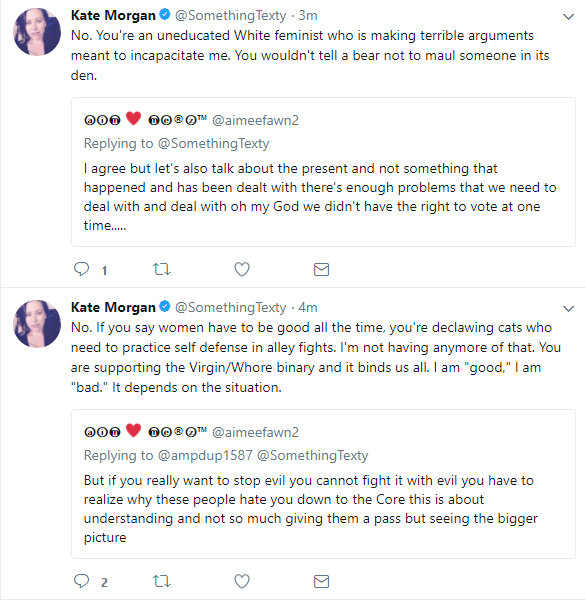Viewport: 585px width, 600px height.
Task: Open Kate Morgan avatar on second tweet
Action: point(37,324)
